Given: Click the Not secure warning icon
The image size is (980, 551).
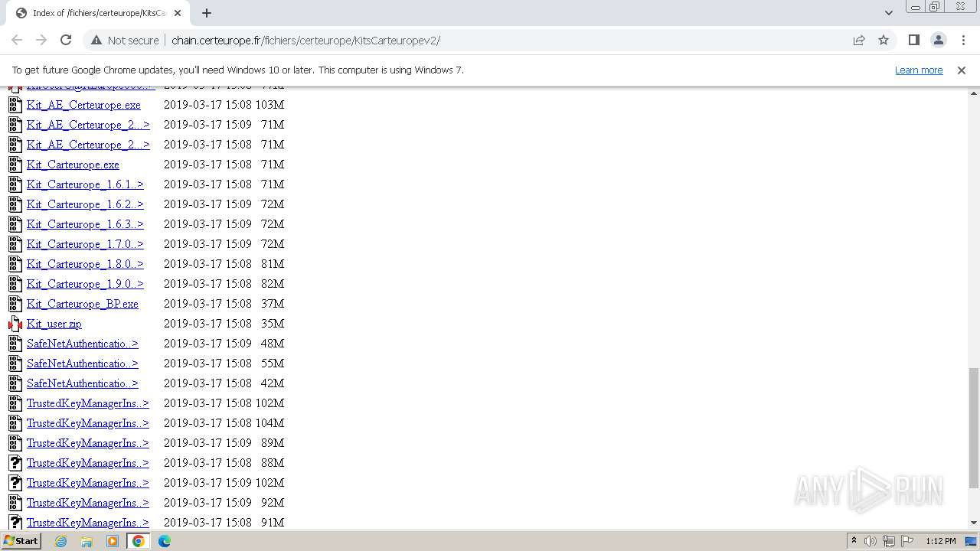Looking at the screenshot, I should pyautogui.click(x=96, y=40).
